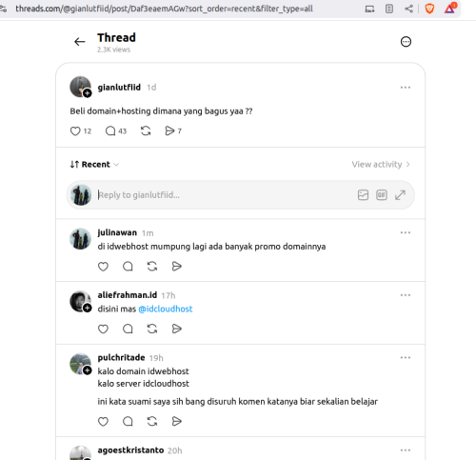Viewport: 476px width, 460px height.
Task: Repost gianlutfiid's domain hosting post
Action: [146, 130]
